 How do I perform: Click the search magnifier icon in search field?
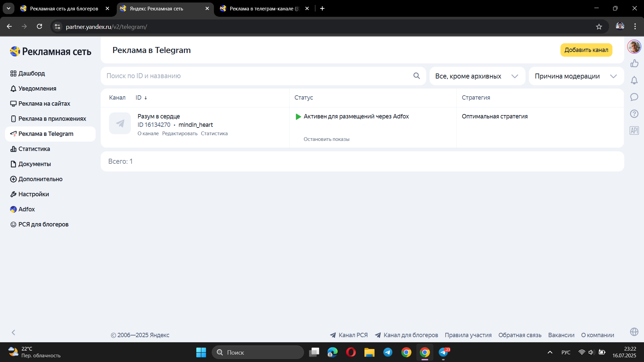[416, 76]
